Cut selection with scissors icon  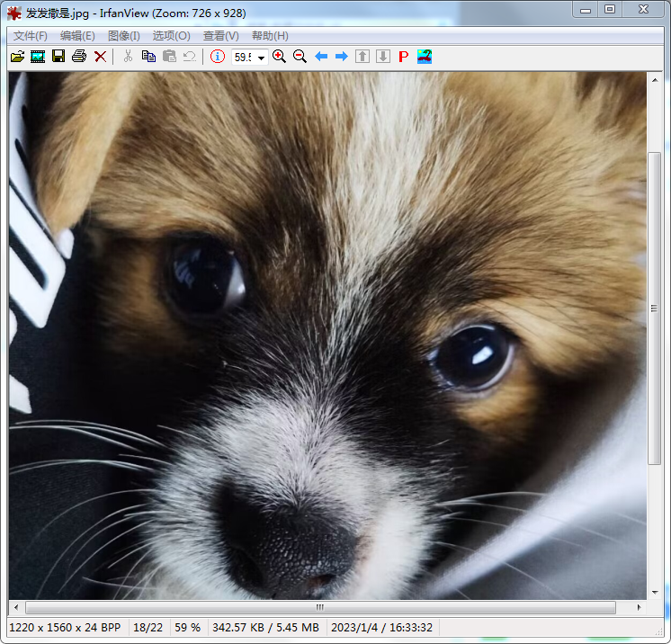(x=128, y=56)
